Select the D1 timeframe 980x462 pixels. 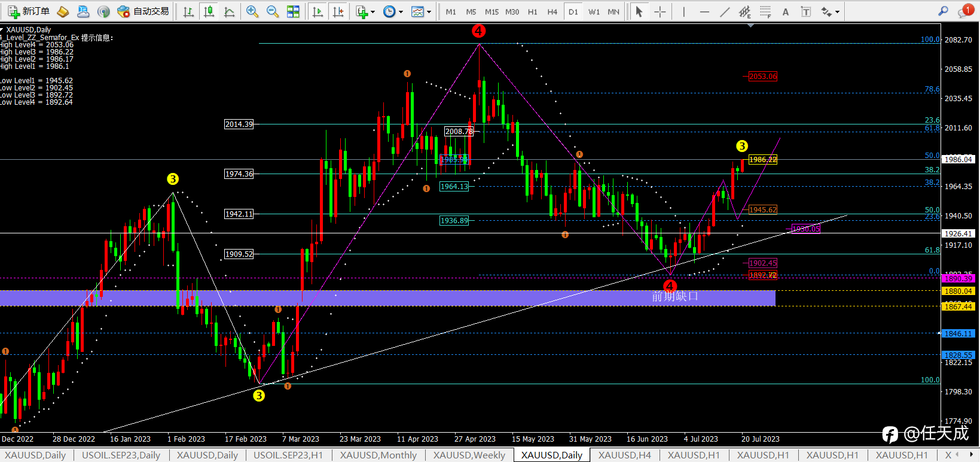(x=573, y=11)
